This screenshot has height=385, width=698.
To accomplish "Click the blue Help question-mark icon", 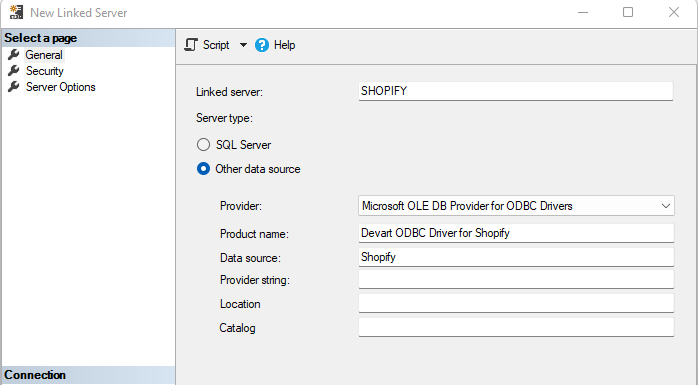I will coord(262,45).
